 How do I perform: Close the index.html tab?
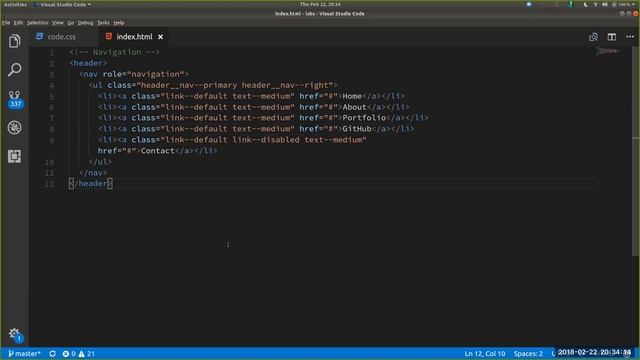(160, 37)
